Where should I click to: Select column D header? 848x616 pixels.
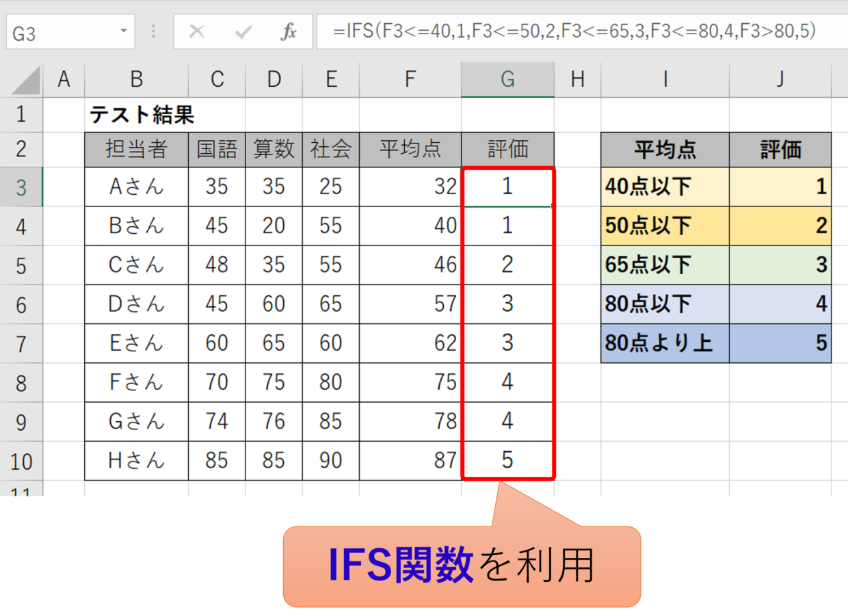274,80
